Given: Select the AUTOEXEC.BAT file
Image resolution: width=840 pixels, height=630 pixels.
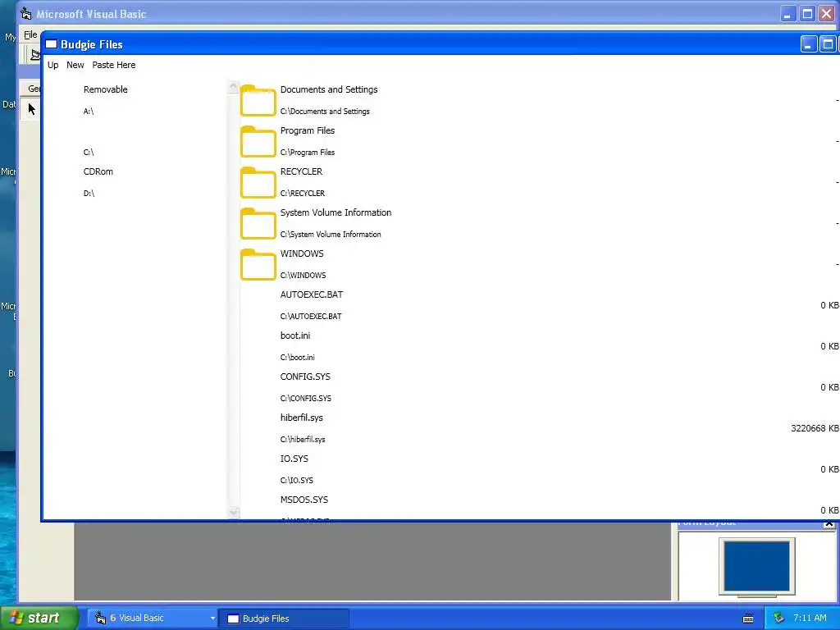Looking at the screenshot, I should [x=311, y=294].
